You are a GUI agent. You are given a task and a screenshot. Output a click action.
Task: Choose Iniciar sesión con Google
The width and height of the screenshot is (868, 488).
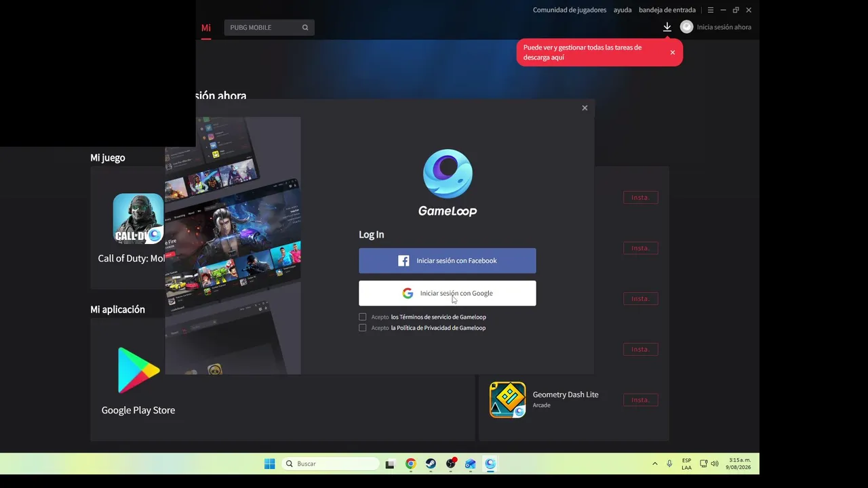click(x=448, y=293)
